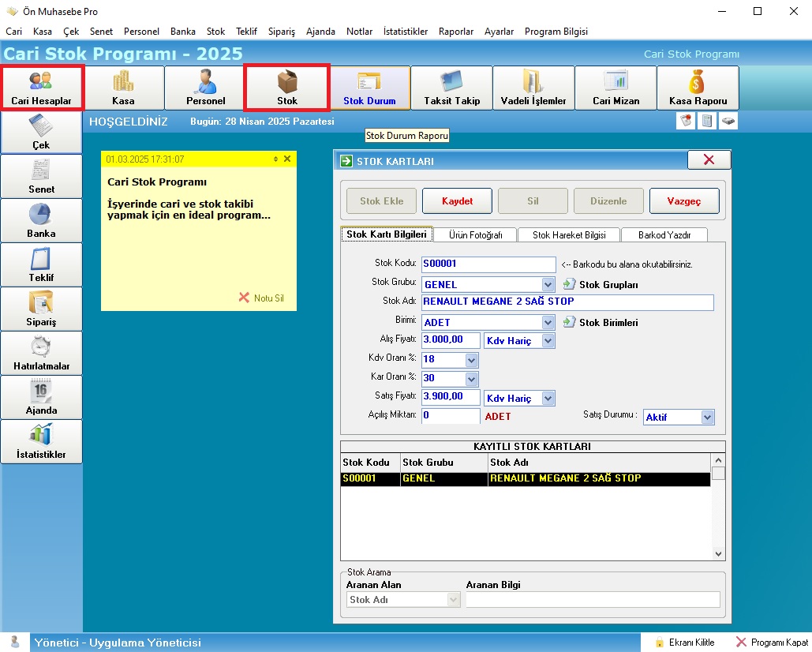This screenshot has height=652, width=812.
Task: Open the Aranan Alan dropdown
Action: click(x=453, y=600)
